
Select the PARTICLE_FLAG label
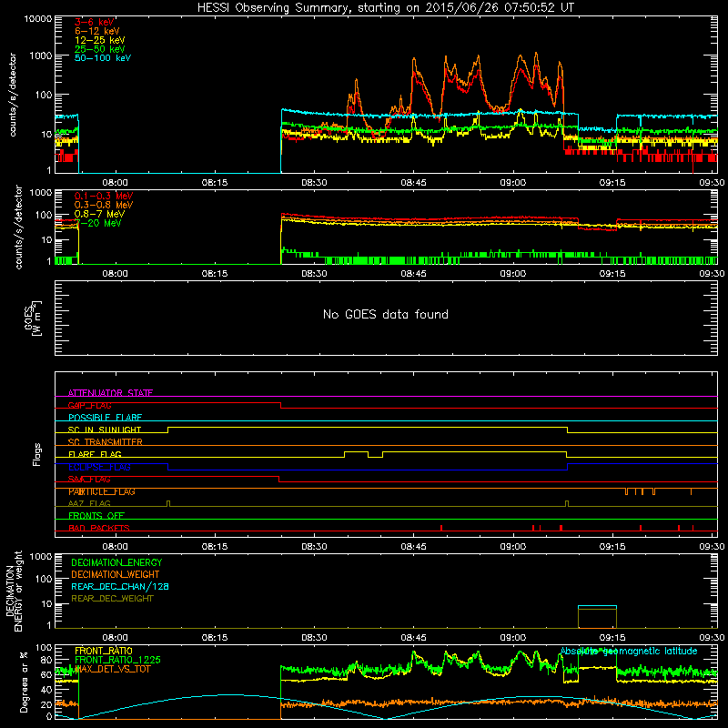(x=102, y=491)
